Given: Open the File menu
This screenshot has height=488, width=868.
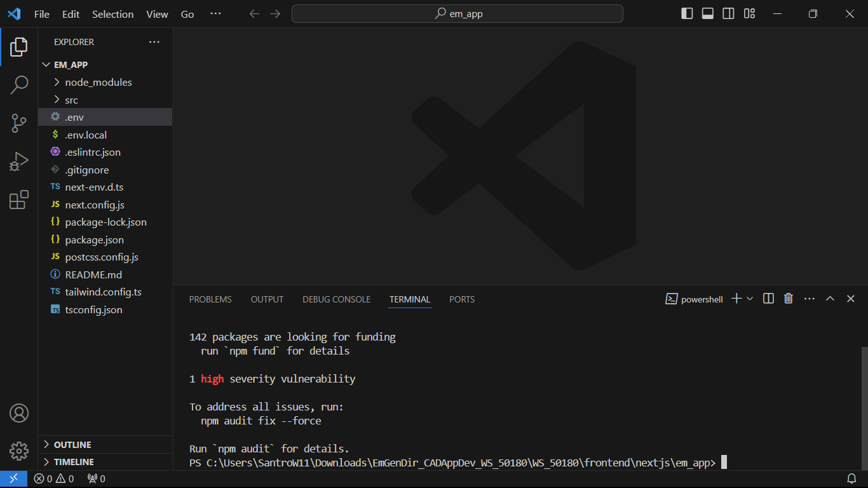Looking at the screenshot, I should tap(42, 14).
